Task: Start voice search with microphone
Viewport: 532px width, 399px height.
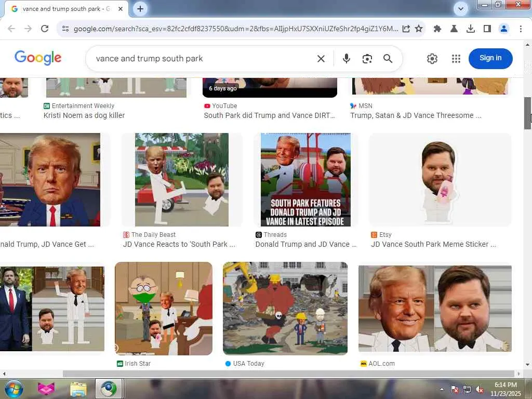Action: click(x=347, y=59)
